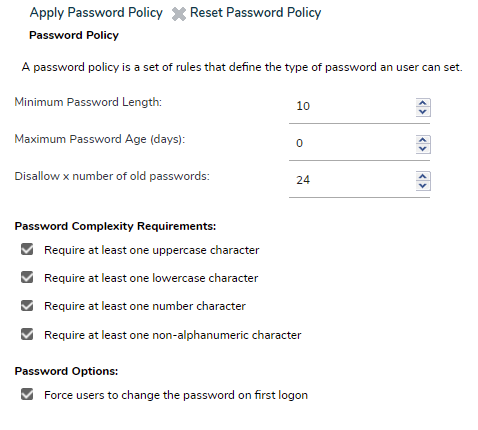Focus the Disallow old passwords field
This screenshot has height=430, width=478.
(352, 180)
